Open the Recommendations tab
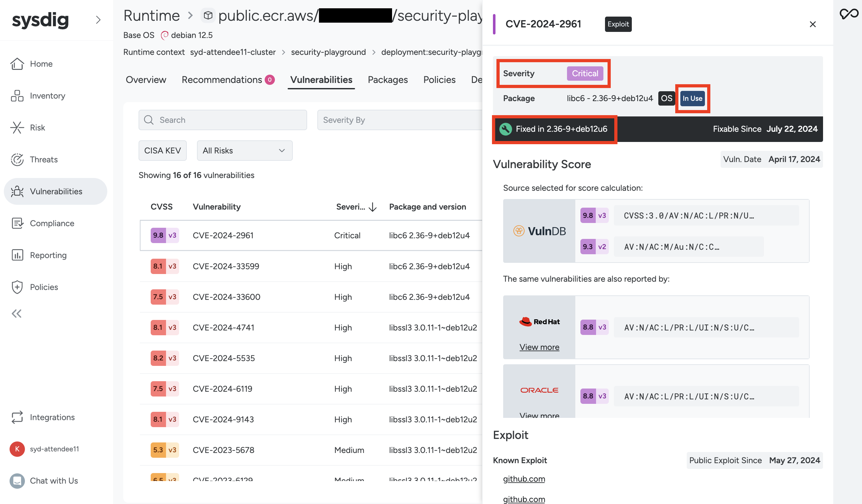Screen dimensions: 862x504 [228, 80]
